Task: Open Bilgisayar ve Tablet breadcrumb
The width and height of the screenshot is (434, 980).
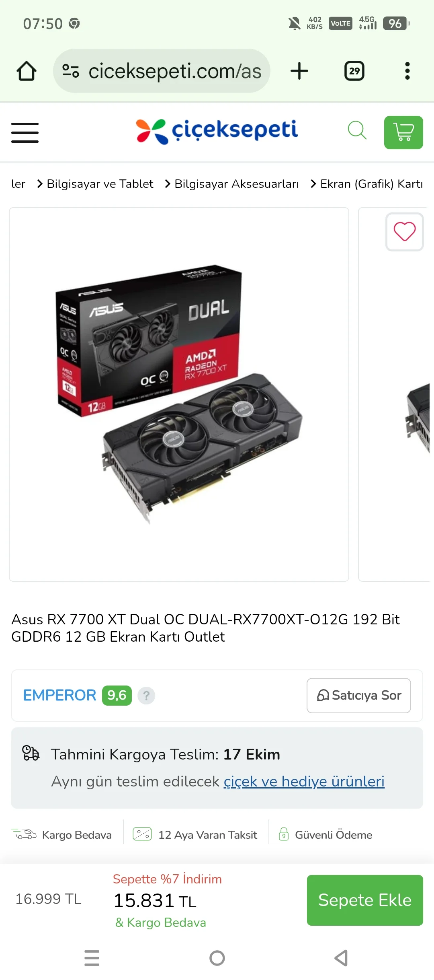Action: click(100, 184)
